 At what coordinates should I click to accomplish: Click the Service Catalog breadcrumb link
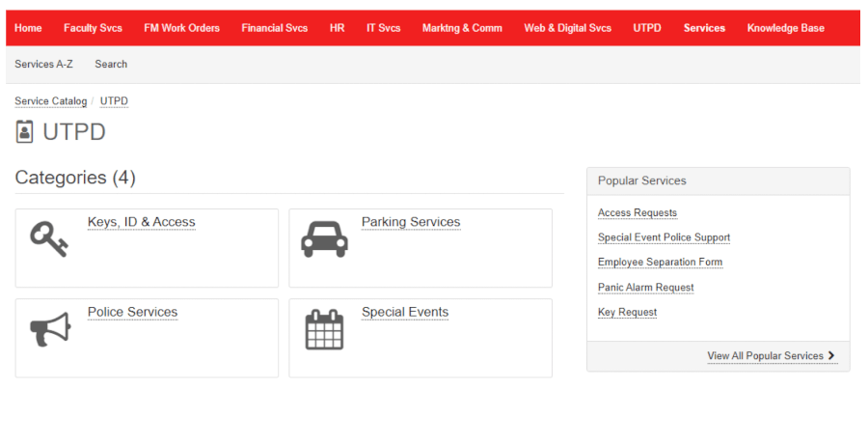(x=50, y=101)
